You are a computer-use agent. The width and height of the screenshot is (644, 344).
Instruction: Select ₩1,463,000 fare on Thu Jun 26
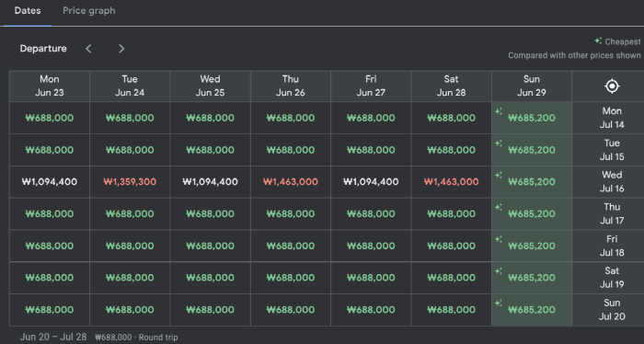coord(291,182)
